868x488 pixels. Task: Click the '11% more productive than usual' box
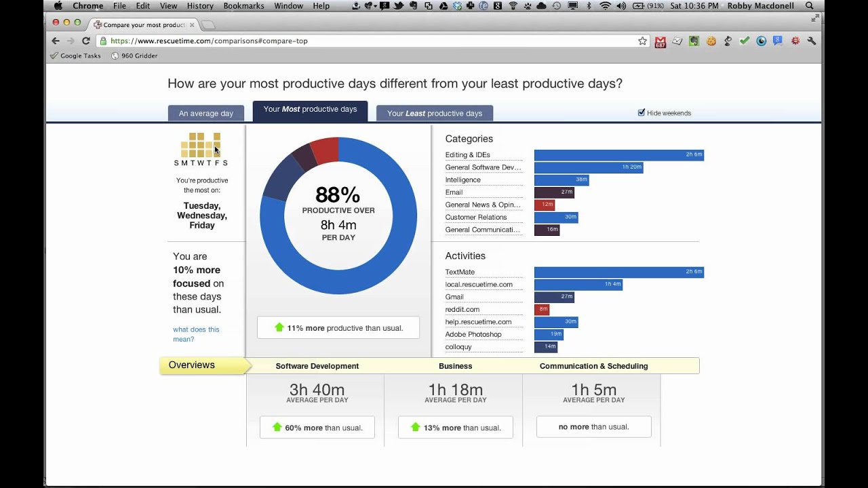coord(338,327)
